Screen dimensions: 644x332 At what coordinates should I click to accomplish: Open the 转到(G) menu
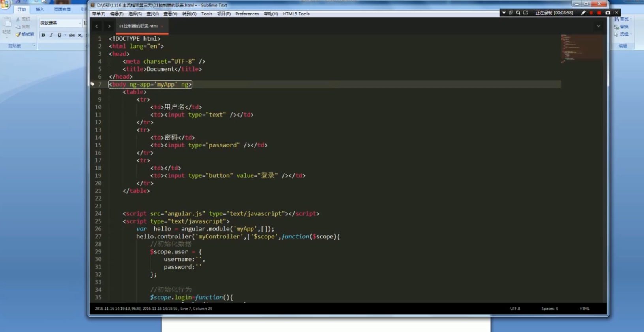coord(189,14)
